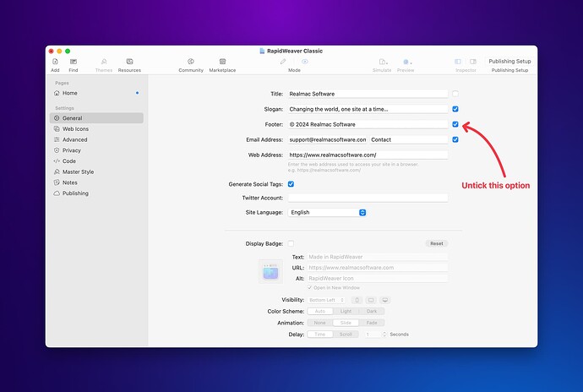
Task: Toggle phone visibility icon for badge
Action: pyautogui.click(x=357, y=300)
